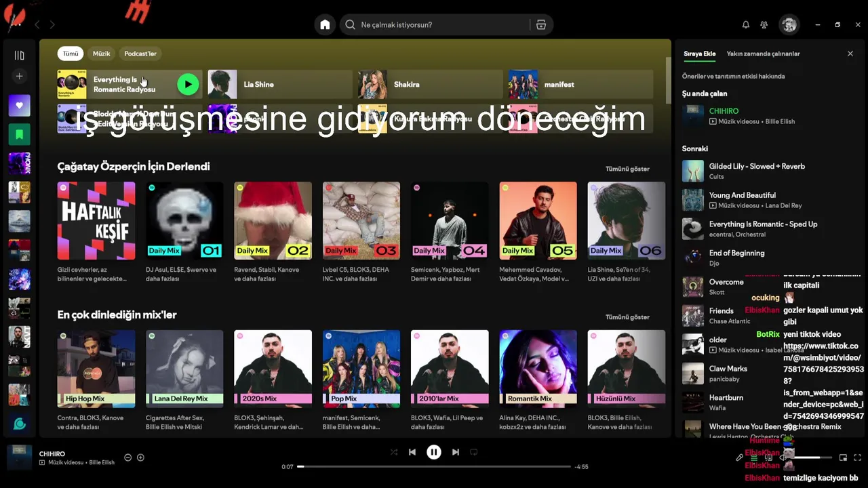The height and width of the screenshot is (488, 868).
Task: Click the CHIHIRO album art in the now playing bar
Action: (19, 457)
